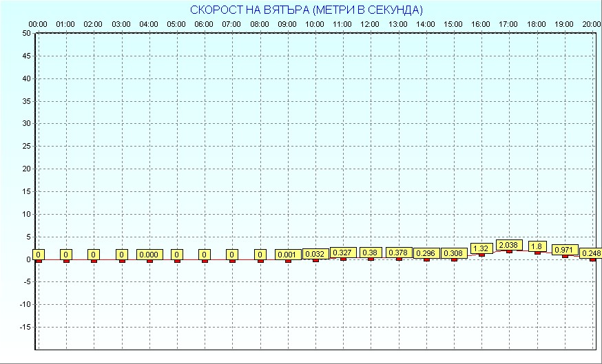This screenshot has height=364, width=602.
Task: Select the 0.248 label at 20:00
Action: [x=591, y=253]
